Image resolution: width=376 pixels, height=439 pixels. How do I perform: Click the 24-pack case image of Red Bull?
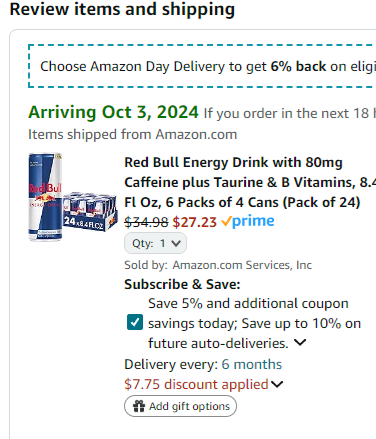(x=90, y=211)
